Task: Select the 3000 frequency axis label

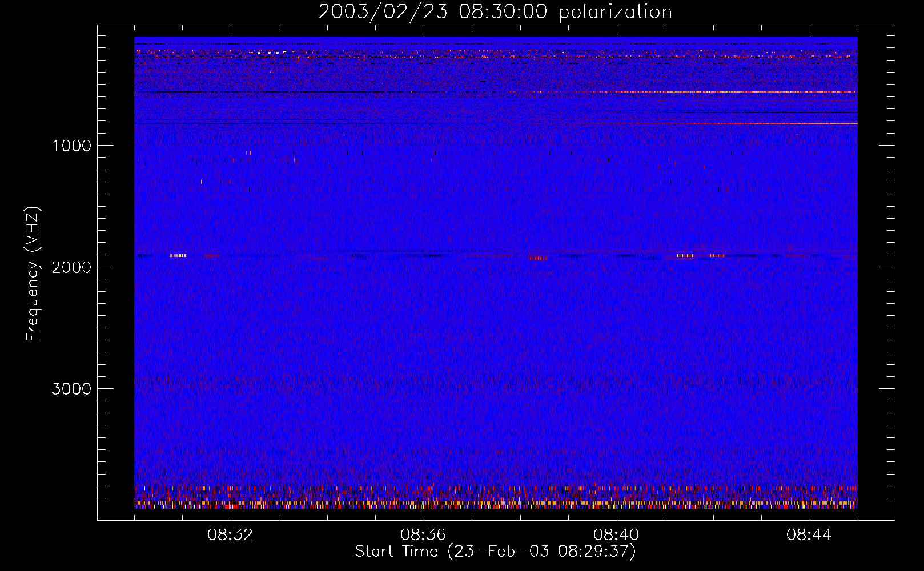Action: pos(71,389)
